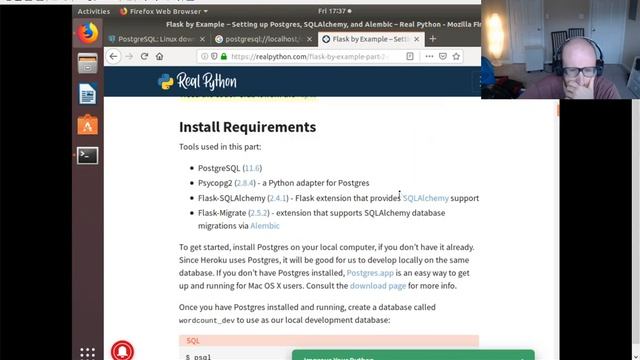Screen dimensions: 640x360
Task: Save page to Pocket icon
Action: pyautogui.click(x=443, y=56)
